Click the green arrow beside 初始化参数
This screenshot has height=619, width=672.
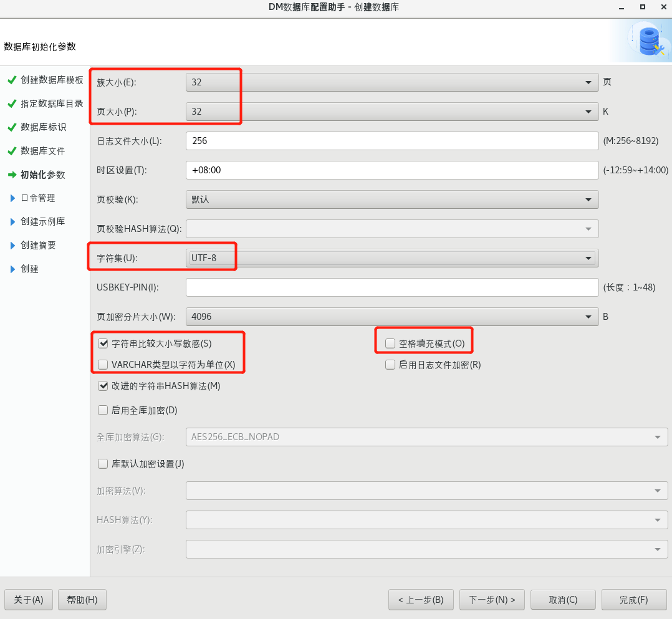pos(11,175)
